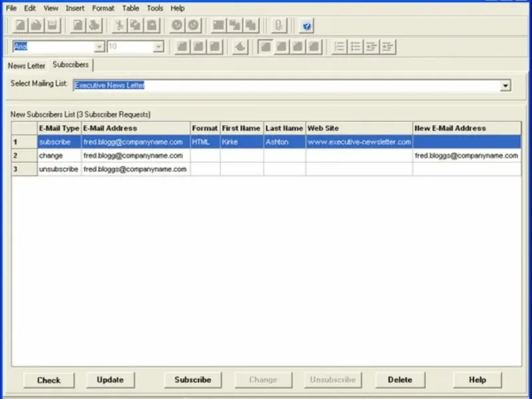This screenshot has width=532, height=399.
Task: Click the Redo round arrow icon
Action: tap(194, 25)
